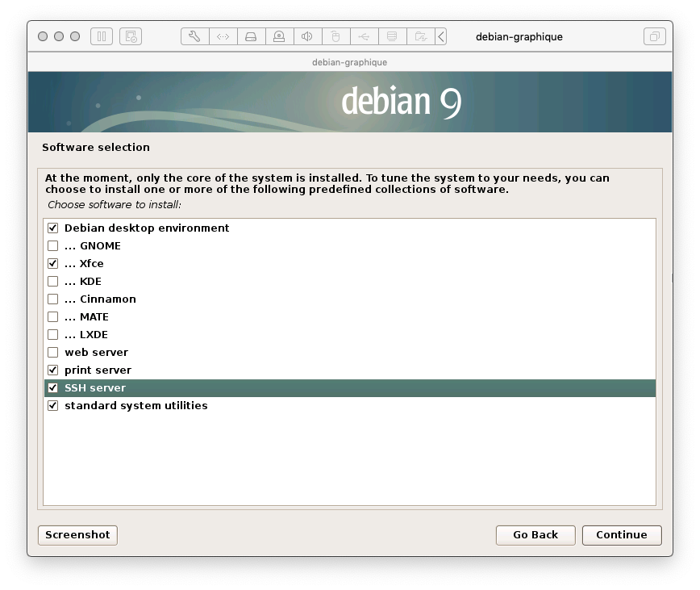Pause the virtual machine
Screen dimensions: 700x590
point(102,36)
